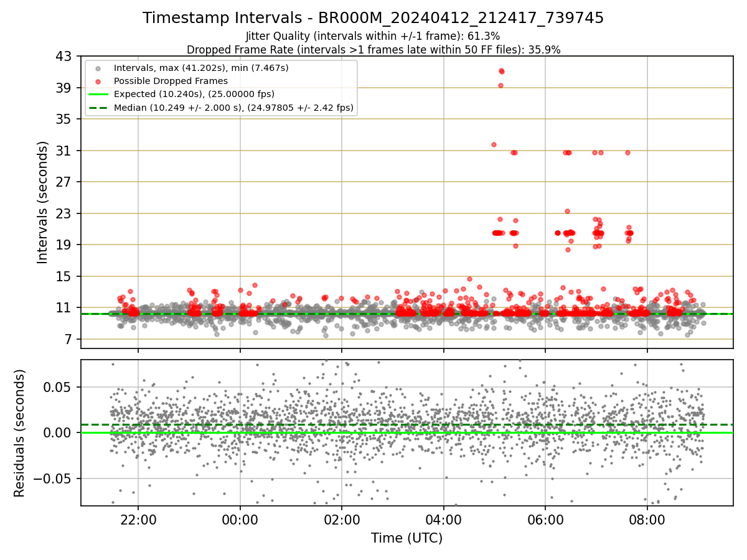Screen dimensions: 747x560
Task: Click the red circle marker in legend
Action: (x=98, y=81)
